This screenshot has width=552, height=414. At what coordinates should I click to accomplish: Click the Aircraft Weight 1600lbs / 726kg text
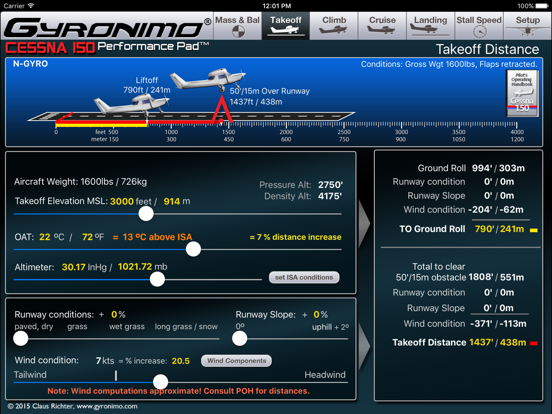click(81, 182)
